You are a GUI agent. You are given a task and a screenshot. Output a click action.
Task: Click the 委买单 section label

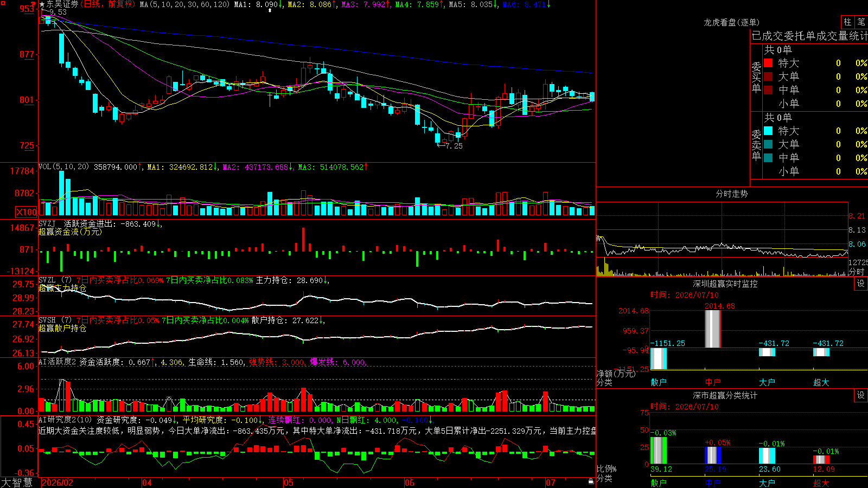pyautogui.click(x=756, y=77)
